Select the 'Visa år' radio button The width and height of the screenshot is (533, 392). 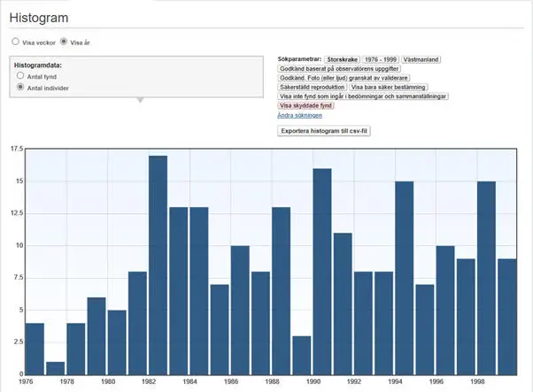coord(63,42)
